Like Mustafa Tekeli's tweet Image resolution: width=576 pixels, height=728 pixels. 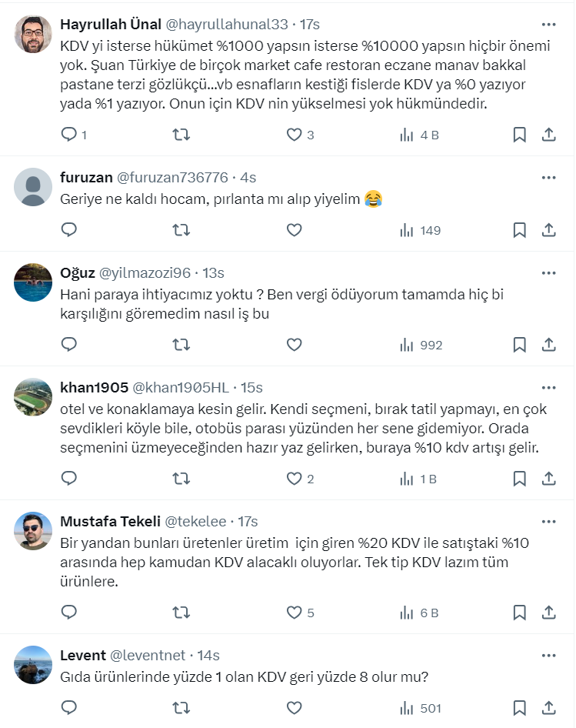[294, 613]
